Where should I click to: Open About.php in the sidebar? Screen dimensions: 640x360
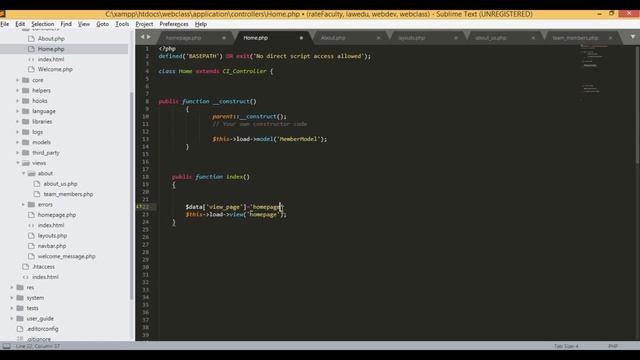click(51, 39)
